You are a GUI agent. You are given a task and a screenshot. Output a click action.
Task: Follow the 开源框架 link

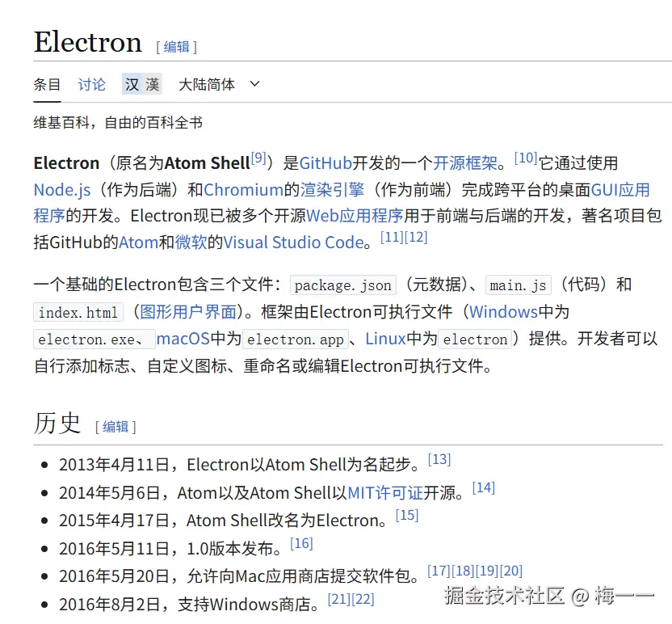pyautogui.click(x=465, y=162)
